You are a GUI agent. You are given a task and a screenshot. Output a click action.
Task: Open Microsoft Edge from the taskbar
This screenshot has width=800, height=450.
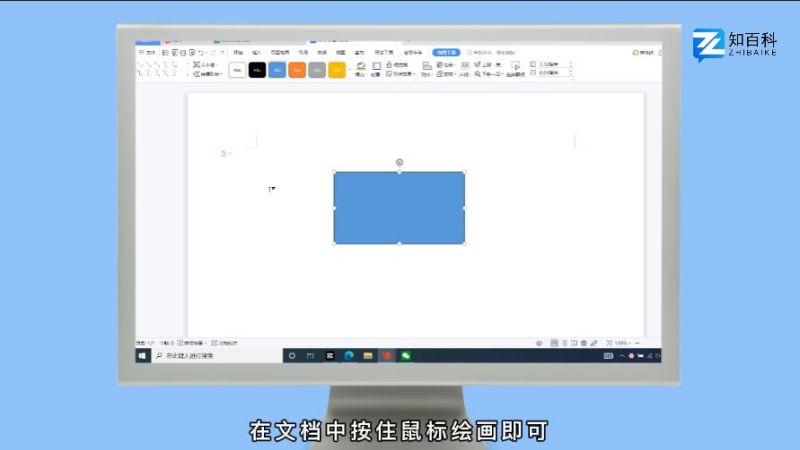[x=349, y=355]
